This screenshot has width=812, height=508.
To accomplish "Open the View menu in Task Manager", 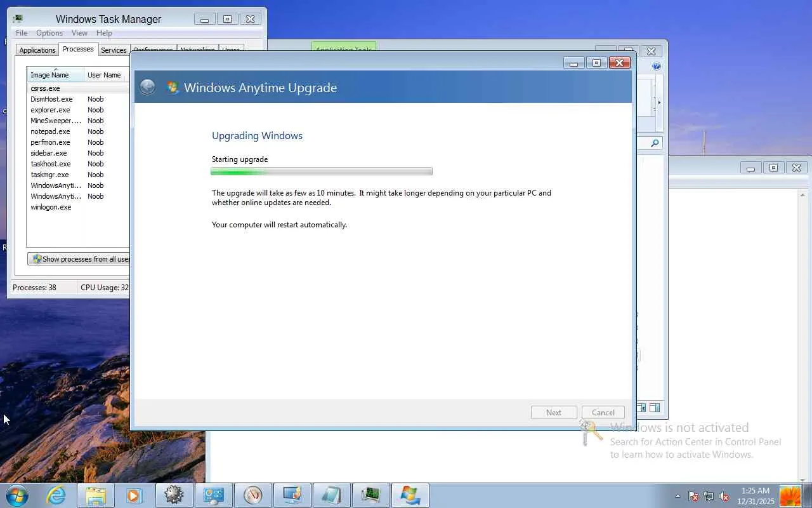I will (x=79, y=33).
